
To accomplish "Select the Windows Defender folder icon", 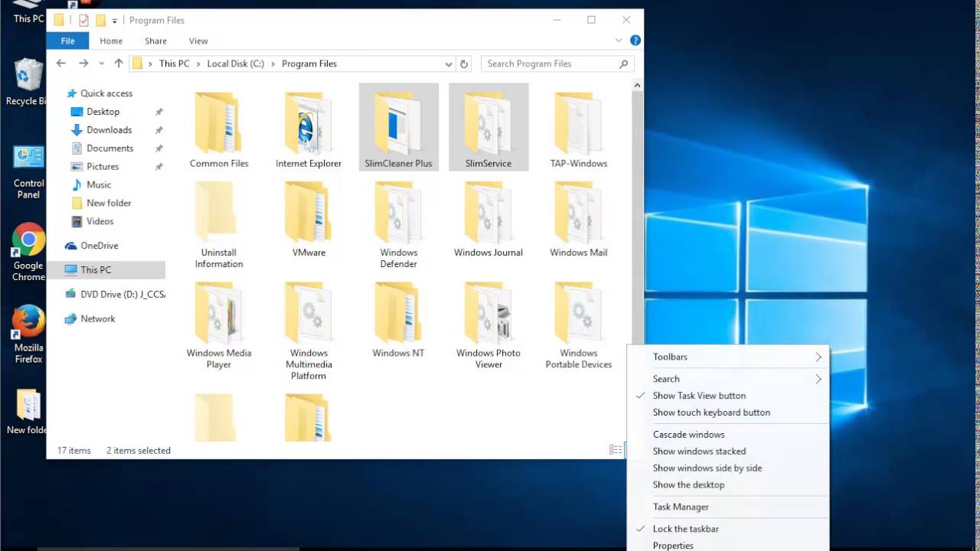I will click(x=398, y=212).
